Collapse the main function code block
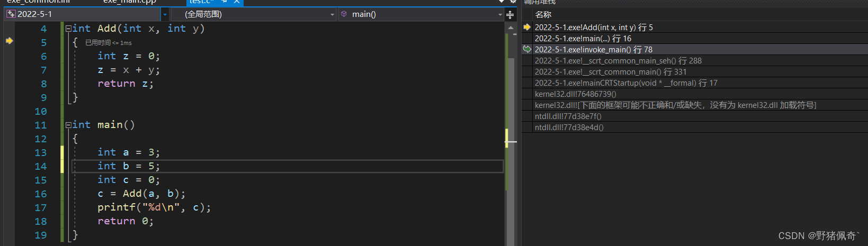 click(x=68, y=125)
